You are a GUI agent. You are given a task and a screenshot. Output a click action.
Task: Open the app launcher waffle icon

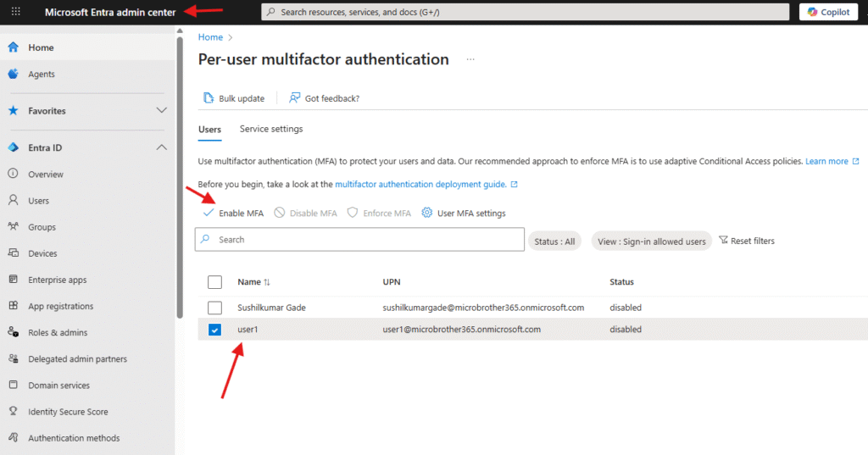point(15,12)
